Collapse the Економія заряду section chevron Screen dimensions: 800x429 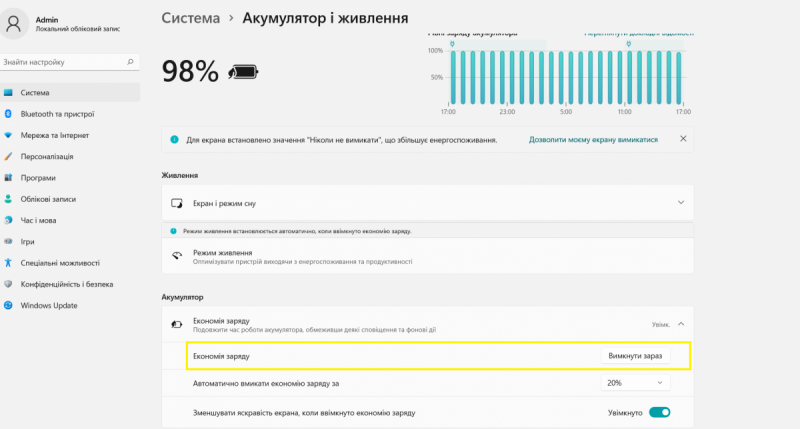tap(681, 324)
